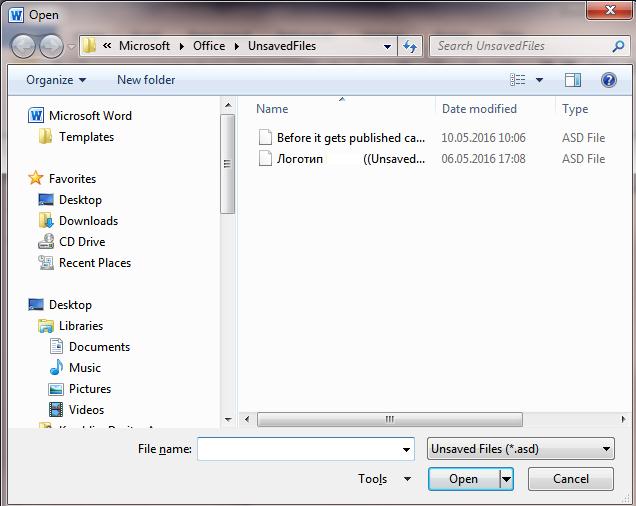The height and width of the screenshot is (506, 636).
Task: Click the Documents library icon
Action: (56, 346)
